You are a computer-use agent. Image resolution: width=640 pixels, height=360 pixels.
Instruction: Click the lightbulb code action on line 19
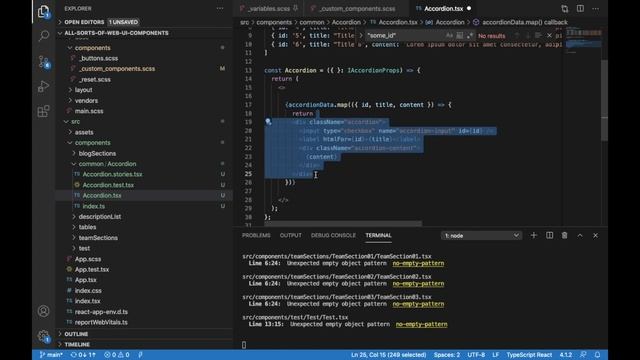pyautogui.click(x=268, y=122)
